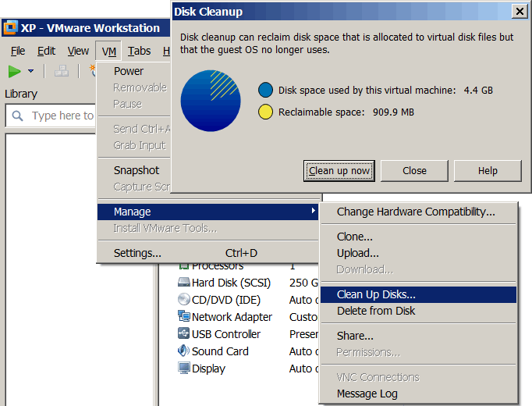This screenshot has width=532, height=406.
Task: Open the Edit menu
Action: coord(46,51)
